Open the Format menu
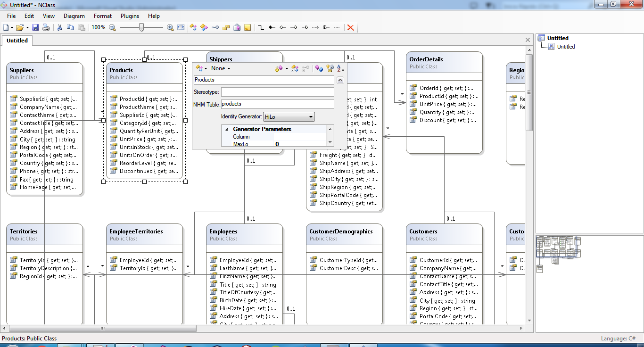644x347 pixels. (x=103, y=16)
